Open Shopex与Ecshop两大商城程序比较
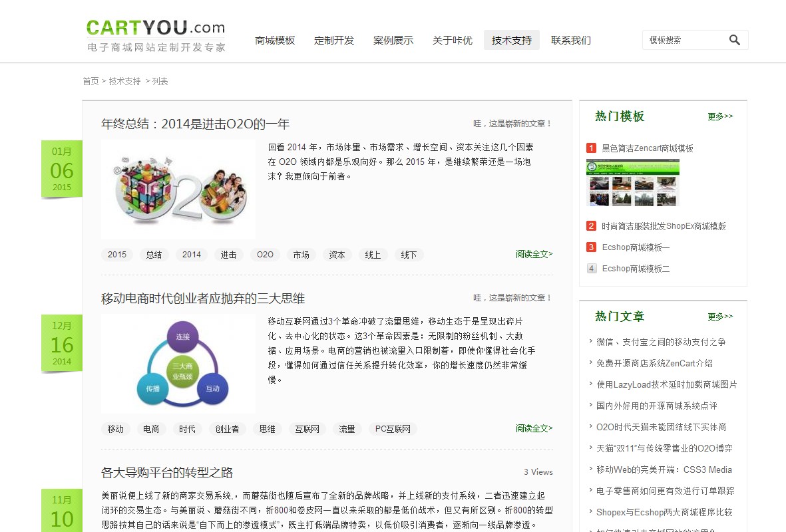Viewport: 786px width, 532px height. coord(664,512)
